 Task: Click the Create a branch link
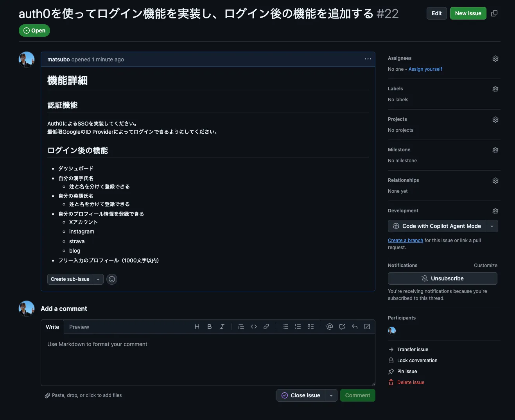point(405,241)
